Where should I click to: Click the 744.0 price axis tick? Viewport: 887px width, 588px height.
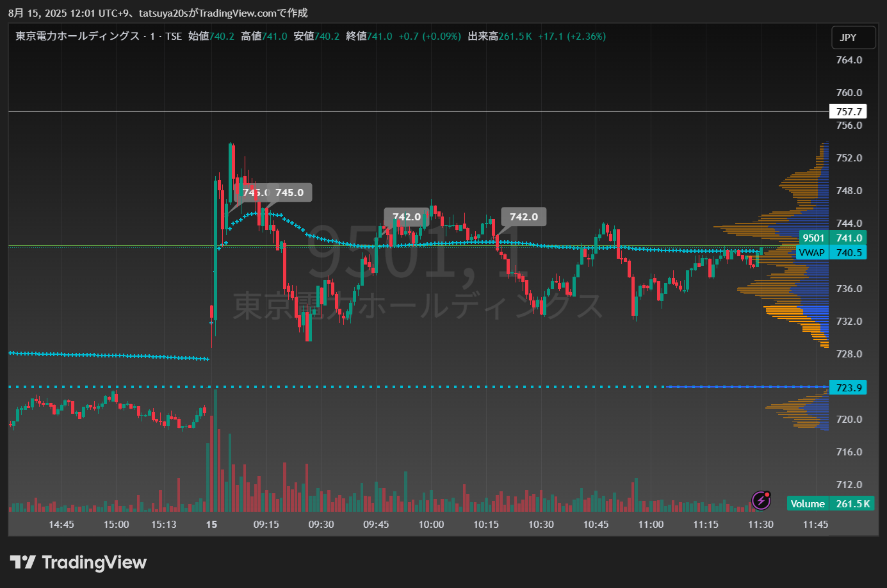(x=849, y=224)
